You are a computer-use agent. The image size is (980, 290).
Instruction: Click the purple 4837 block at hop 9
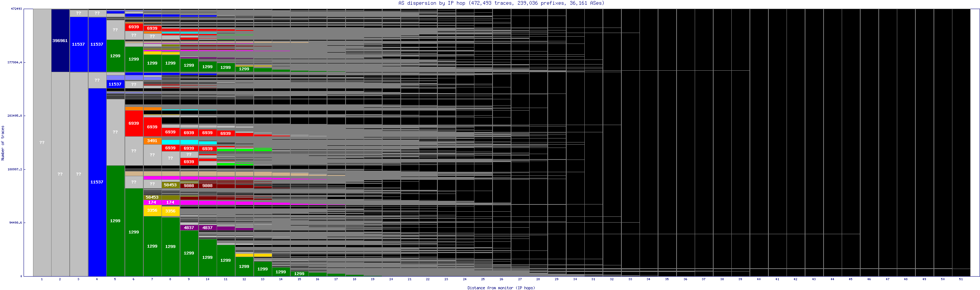point(189,228)
